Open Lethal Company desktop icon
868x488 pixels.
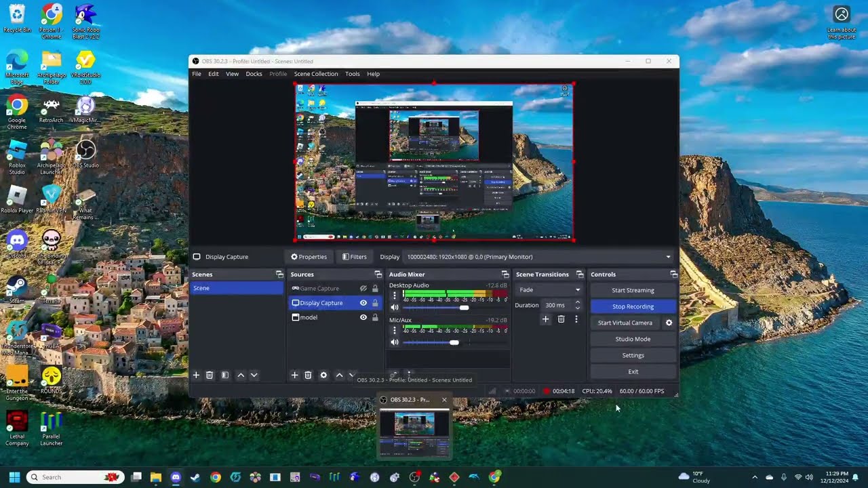17,428
